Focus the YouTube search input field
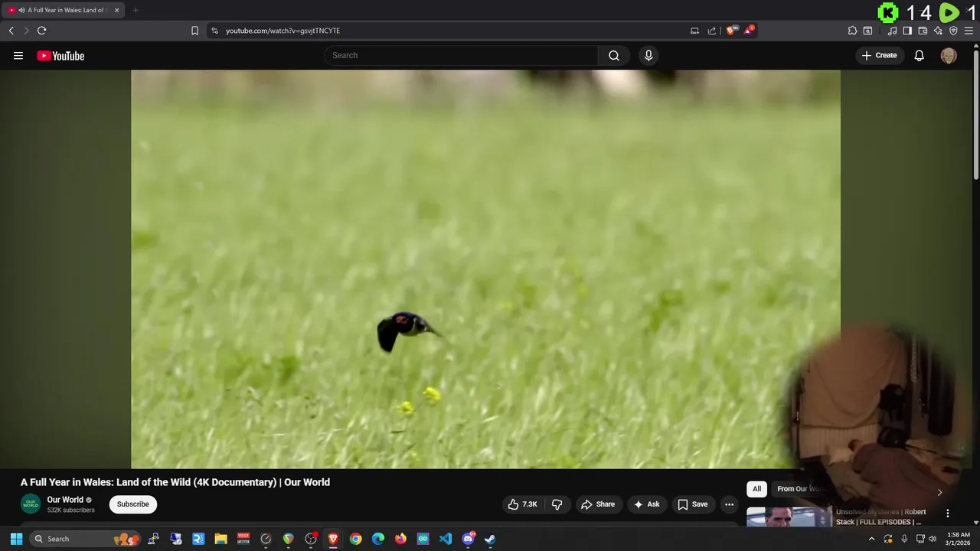This screenshot has height=551, width=980. [461, 55]
